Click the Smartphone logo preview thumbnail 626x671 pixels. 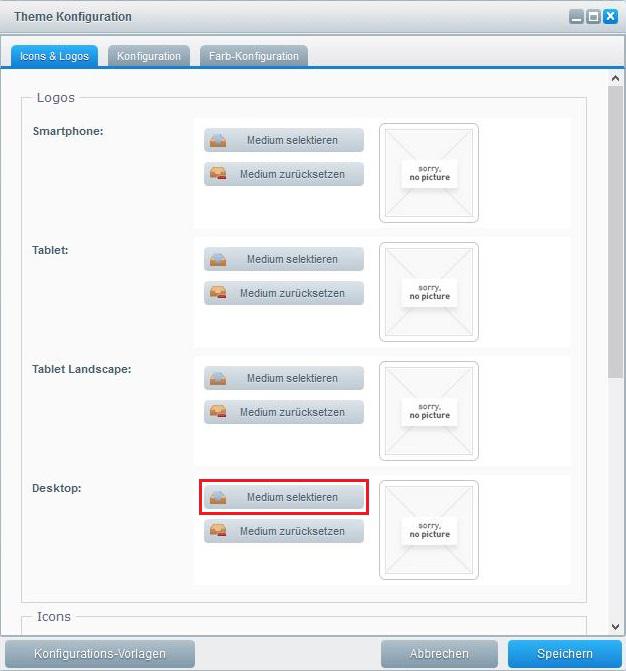point(428,173)
